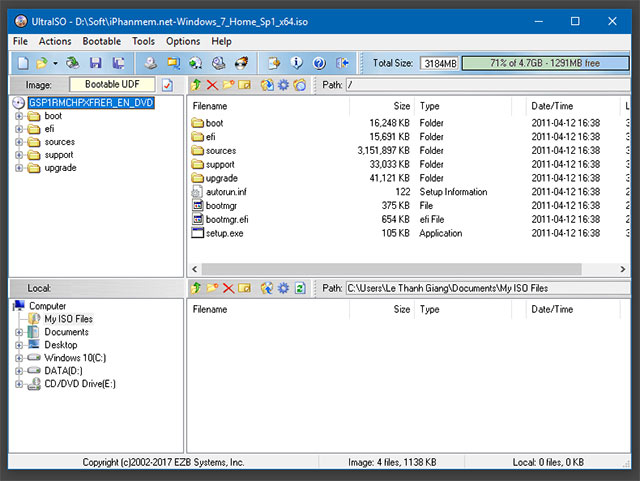Open the dropdown arrow beside Open icon
The image size is (640, 481).
pyautogui.click(x=55, y=63)
